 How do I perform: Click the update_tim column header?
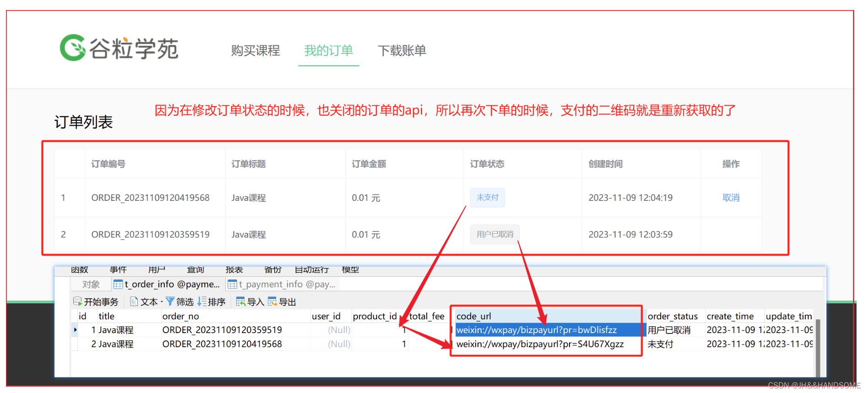(789, 316)
